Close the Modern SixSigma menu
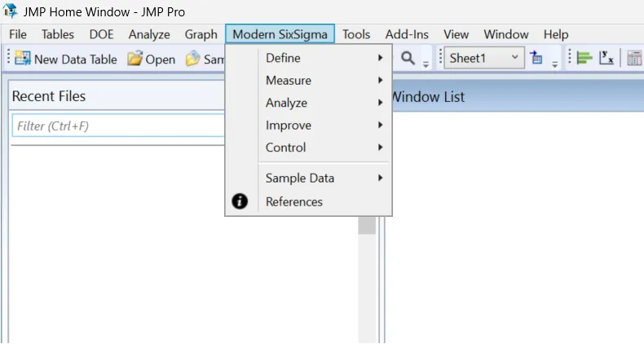The height and width of the screenshot is (344, 644). click(x=280, y=34)
